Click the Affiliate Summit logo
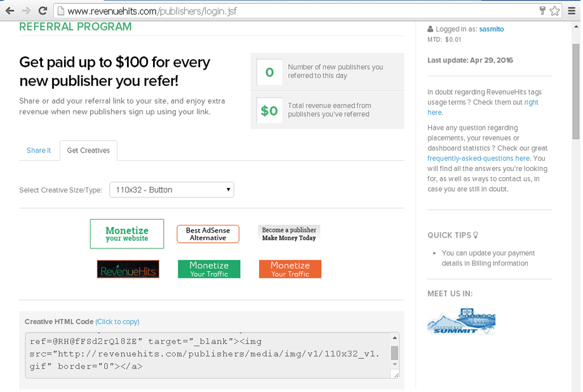The height and width of the screenshot is (392, 583). (462, 321)
